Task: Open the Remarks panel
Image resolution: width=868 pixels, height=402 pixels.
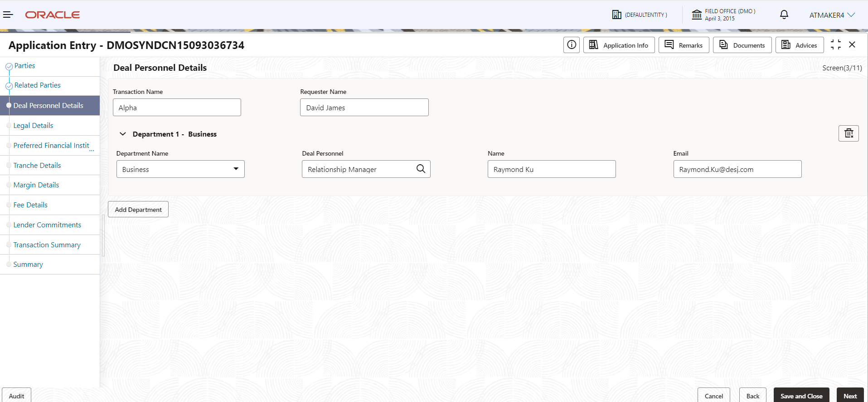Action: coord(684,45)
